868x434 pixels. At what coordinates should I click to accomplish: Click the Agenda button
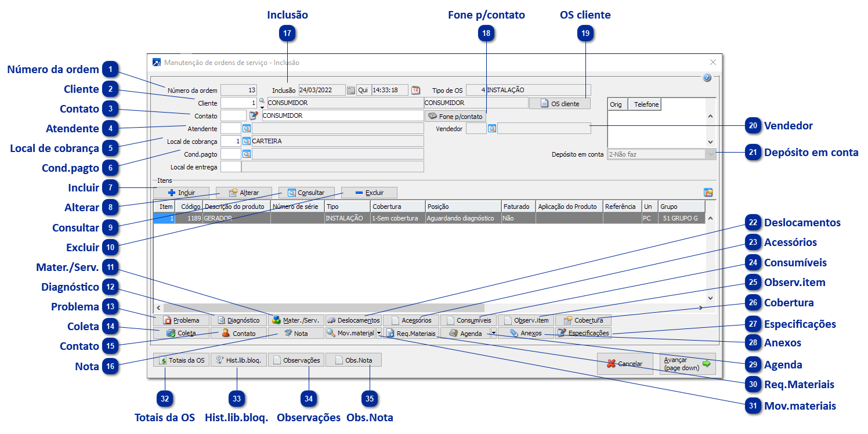(x=465, y=334)
